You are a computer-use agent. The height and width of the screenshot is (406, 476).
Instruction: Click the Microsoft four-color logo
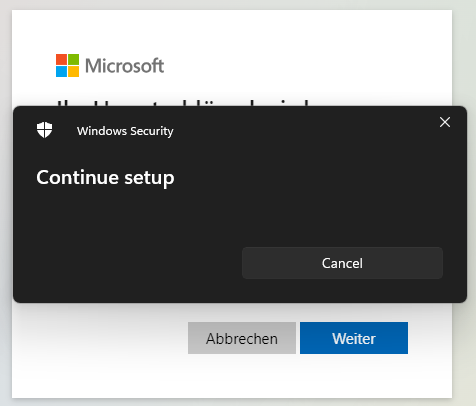[67, 66]
